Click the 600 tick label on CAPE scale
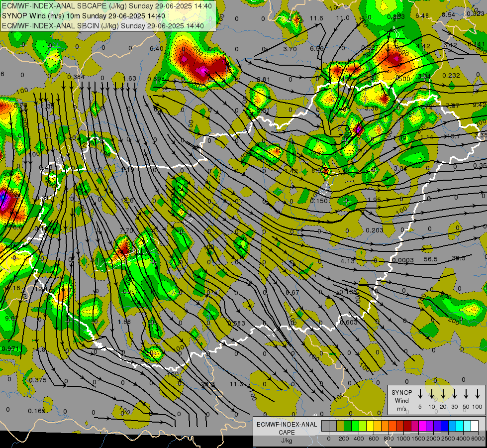 point(374,439)
